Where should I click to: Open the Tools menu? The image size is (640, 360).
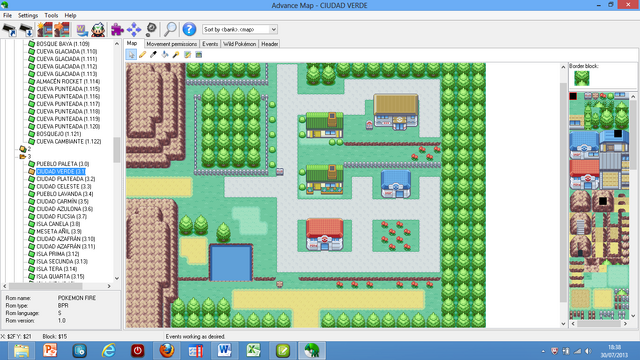(51, 16)
